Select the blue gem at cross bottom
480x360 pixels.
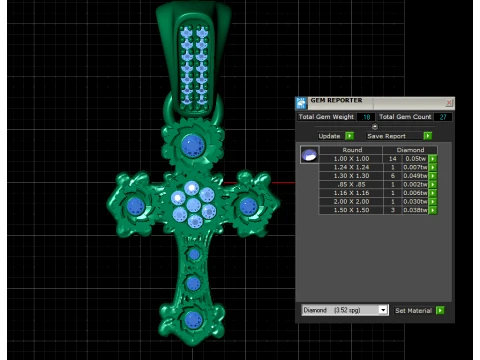click(193, 320)
